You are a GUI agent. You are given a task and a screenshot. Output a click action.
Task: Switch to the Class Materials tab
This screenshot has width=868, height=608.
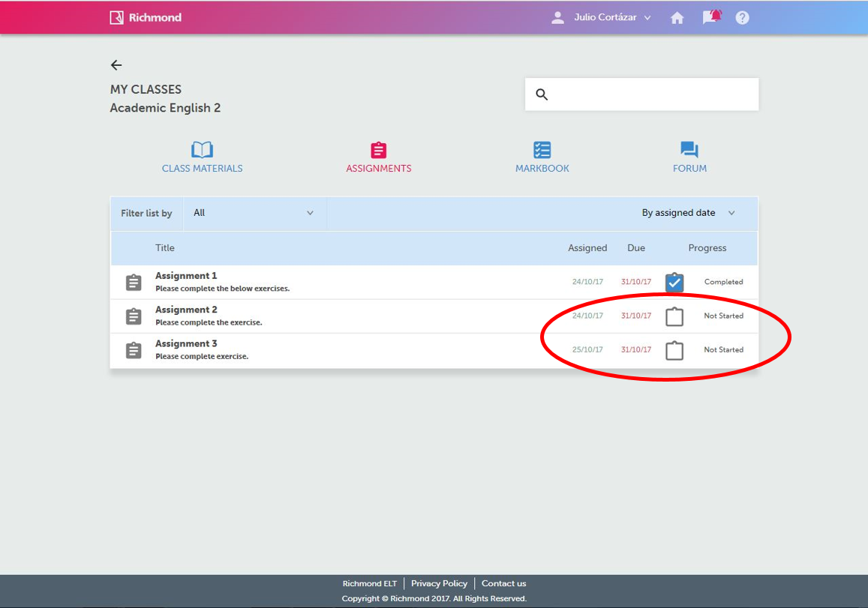(x=202, y=157)
